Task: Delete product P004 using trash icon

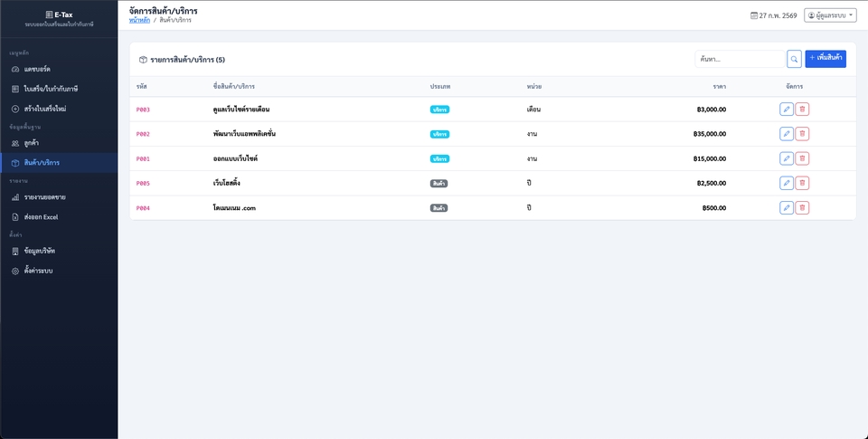Action: 802,207
